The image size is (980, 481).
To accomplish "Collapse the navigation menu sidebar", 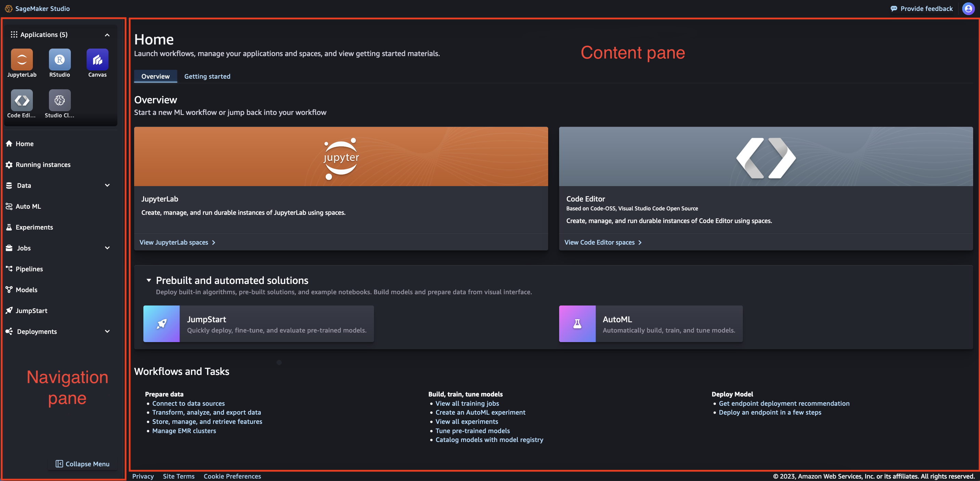I will tap(82, 464).
